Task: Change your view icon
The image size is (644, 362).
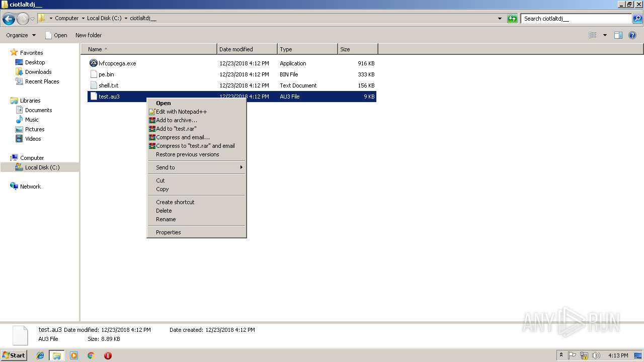Action: click(x=592, y=35)
